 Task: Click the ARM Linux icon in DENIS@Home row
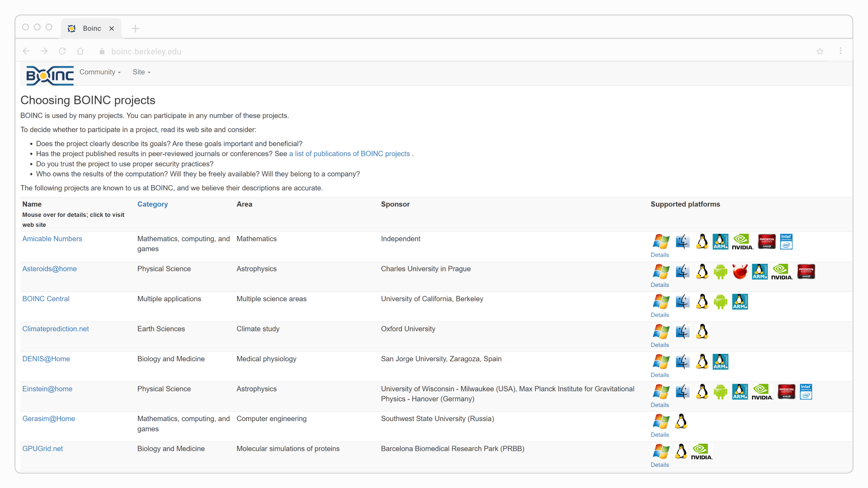[x=721, y=362]
